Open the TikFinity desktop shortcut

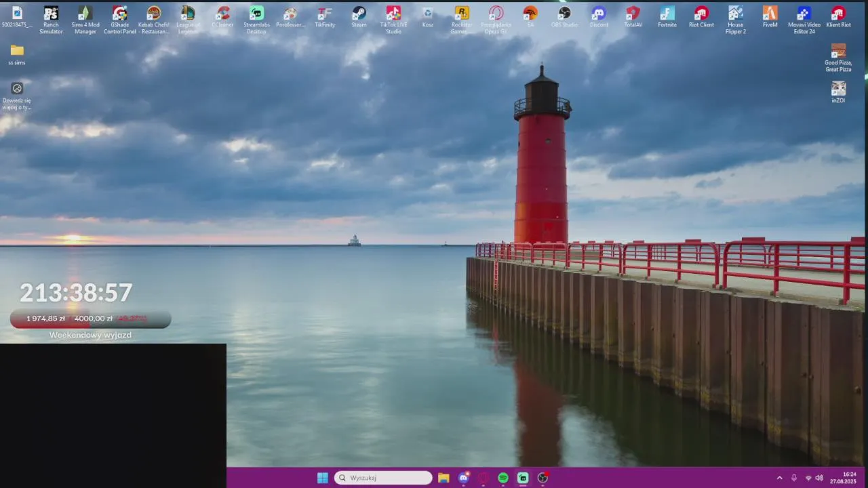(x=325, y=17)
